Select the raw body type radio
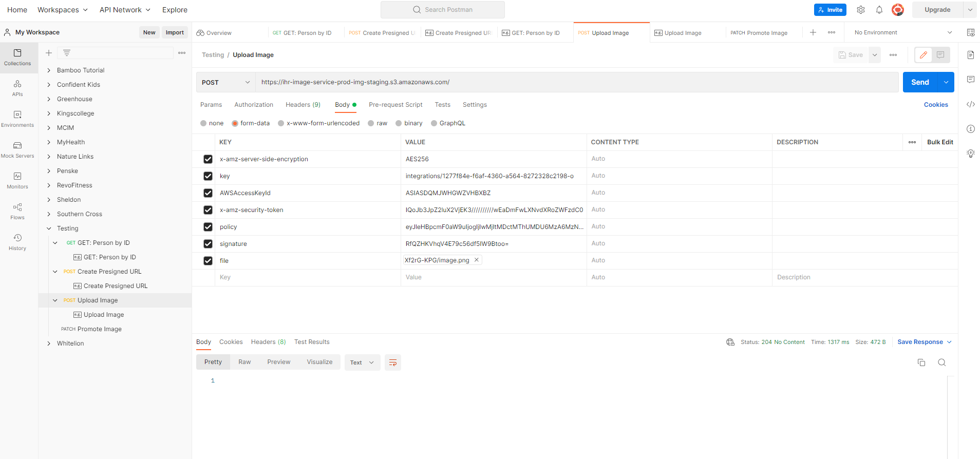The width and height of the screenshot is (980, 459). pos(371,123)
